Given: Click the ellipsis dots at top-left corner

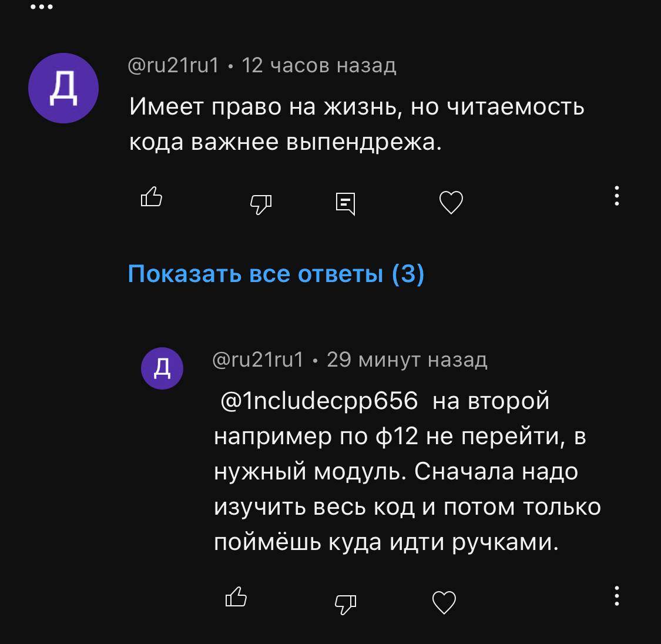Looking at the screenshot, I should pyautogui.click(x=42, y=7).
